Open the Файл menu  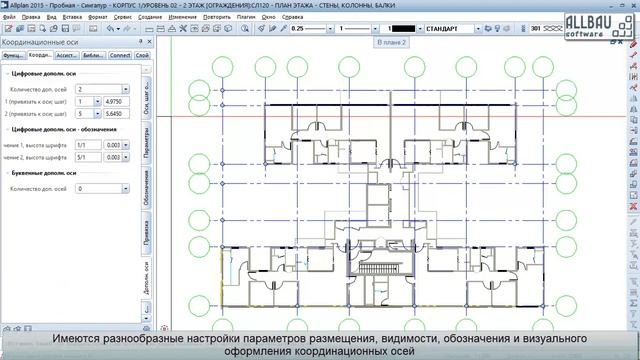click(x=9, y=17)
